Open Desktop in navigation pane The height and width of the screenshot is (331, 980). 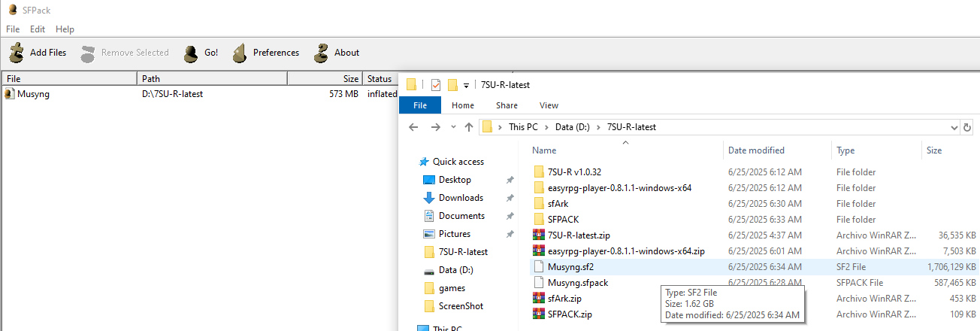click(x=455, y=180)
